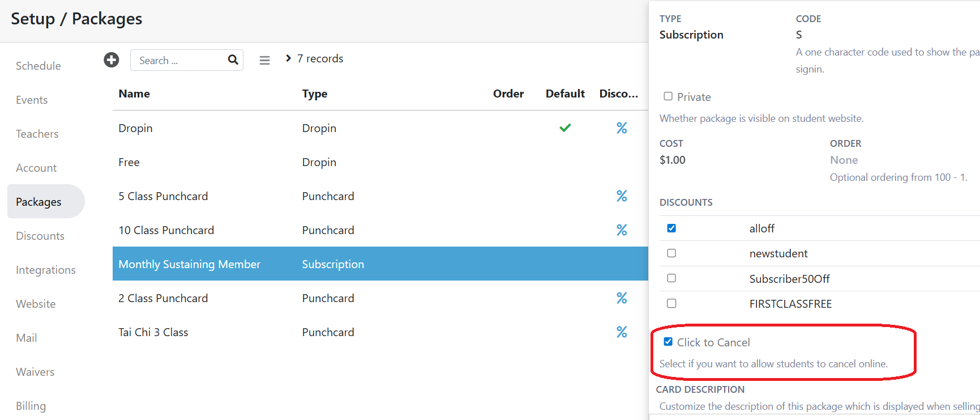Viewport: 980px width, 420px height.
Task: Disable the Click to Cancel checkbox
Action: pyautogui.click(x=668, y=342)
